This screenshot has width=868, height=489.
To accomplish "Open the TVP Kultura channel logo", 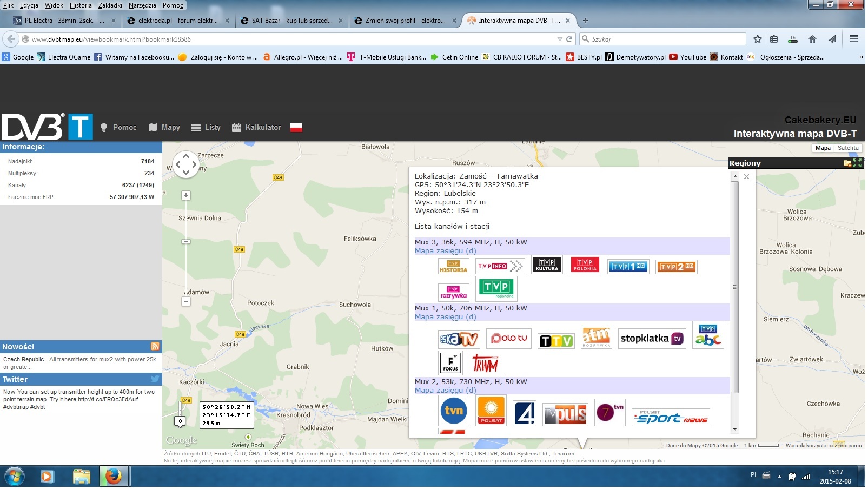I will (x=548, y=265).
